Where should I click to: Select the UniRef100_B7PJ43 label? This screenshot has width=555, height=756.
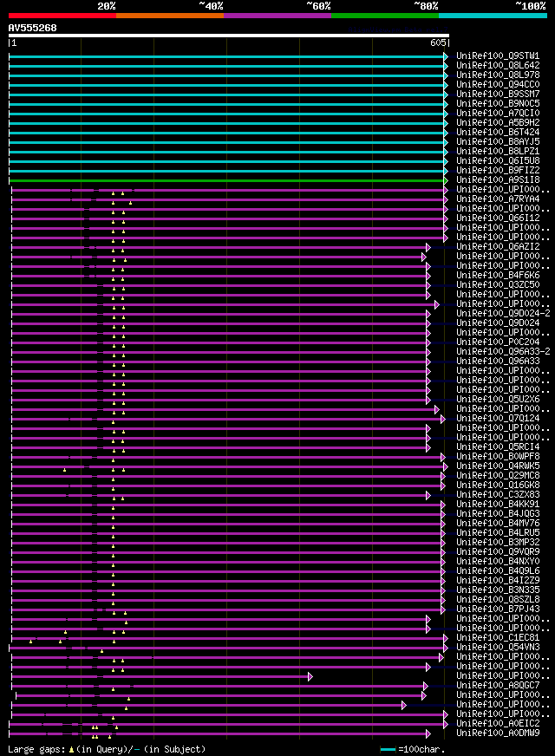click(498, 609)
